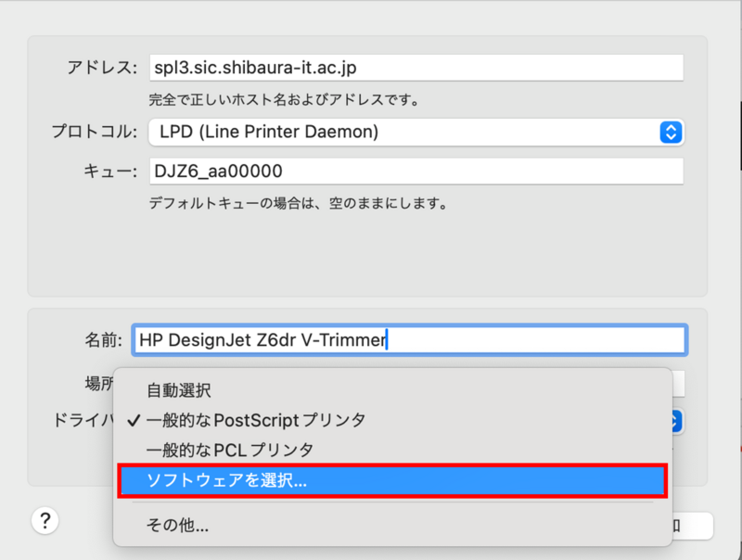
Task: Click the default queue hint text
Action: tap(299, 202)
